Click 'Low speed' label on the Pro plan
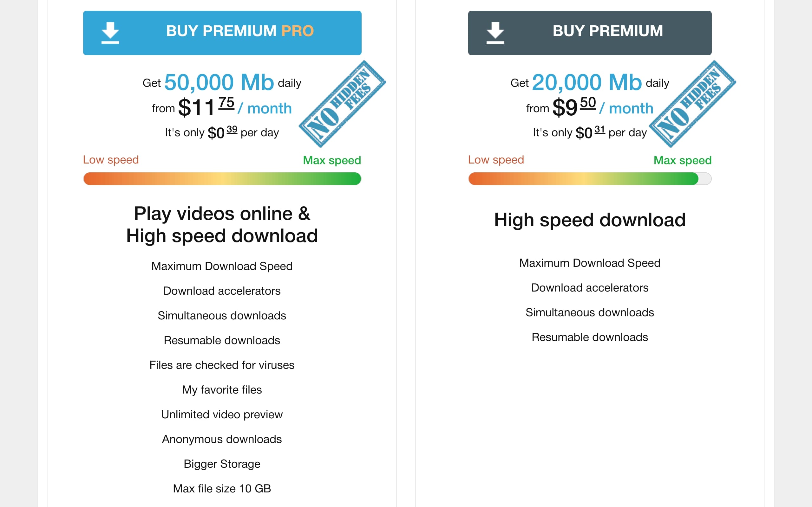812x507 pixels. pyautogui.click(x=111, y=160)
